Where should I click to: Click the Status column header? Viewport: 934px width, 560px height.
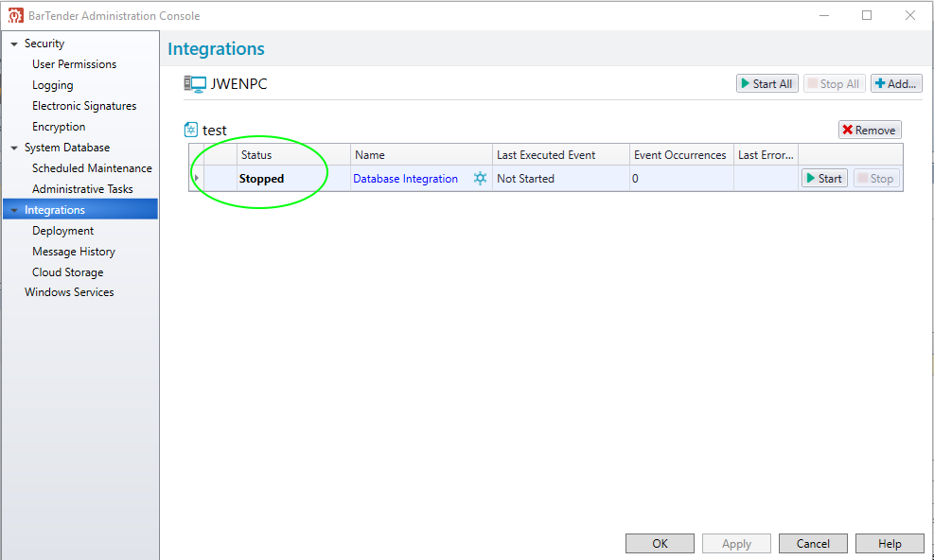(293, 155)
